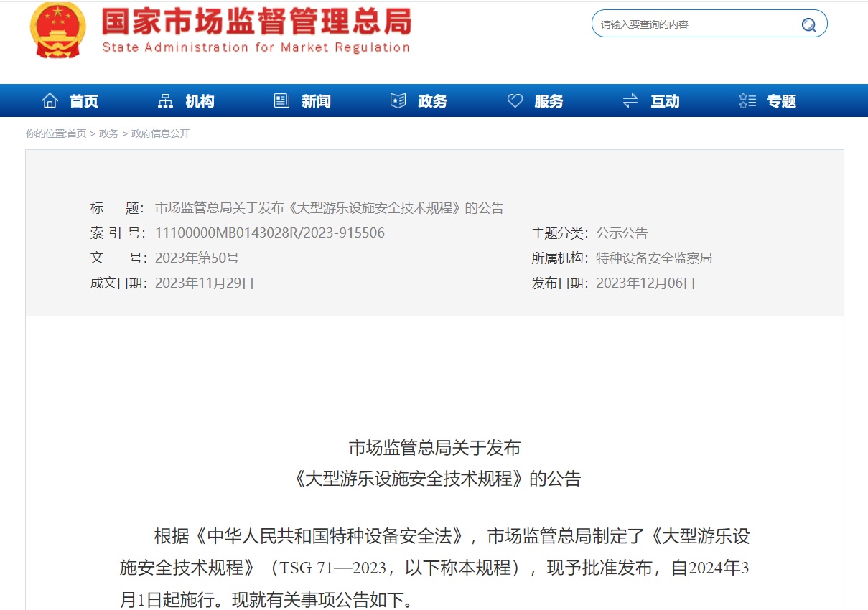868x610 pixels.
Task: Click the national emblem logo
Action: click(57, 30)
